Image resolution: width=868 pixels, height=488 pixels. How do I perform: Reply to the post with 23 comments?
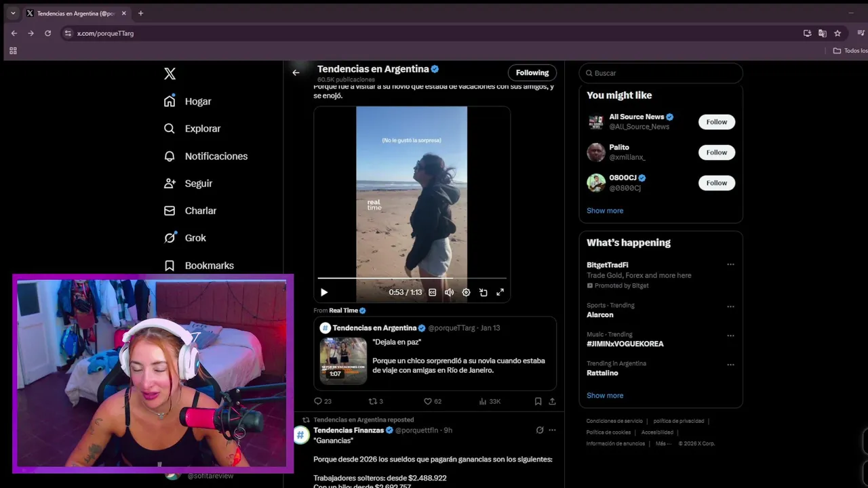[323, 401]
